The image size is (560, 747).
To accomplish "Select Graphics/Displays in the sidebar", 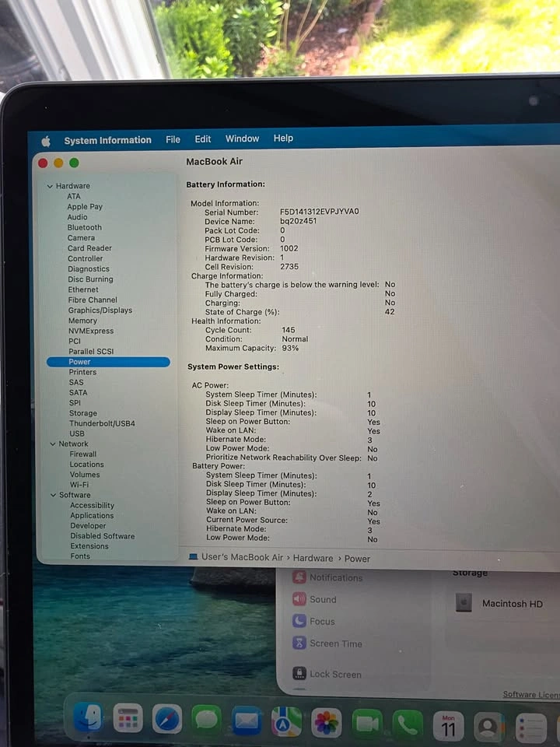I will (x=100, y=310).
